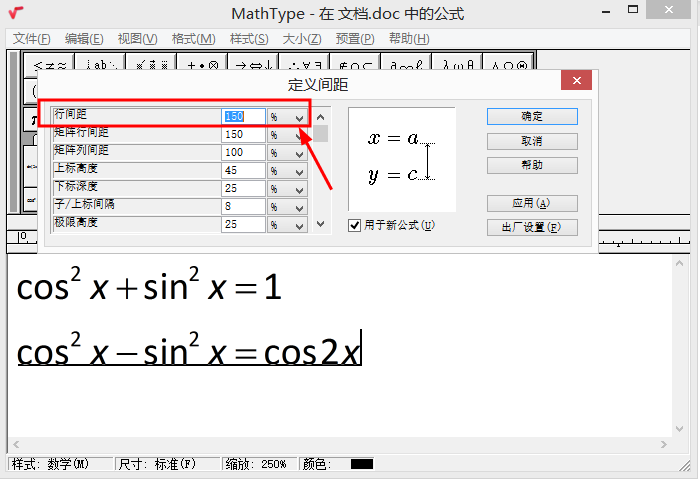Open the set theory symbols palette (∉∩⊂)
The height and width of the screenshot is (479, 700).
click(x=355, y=62)
